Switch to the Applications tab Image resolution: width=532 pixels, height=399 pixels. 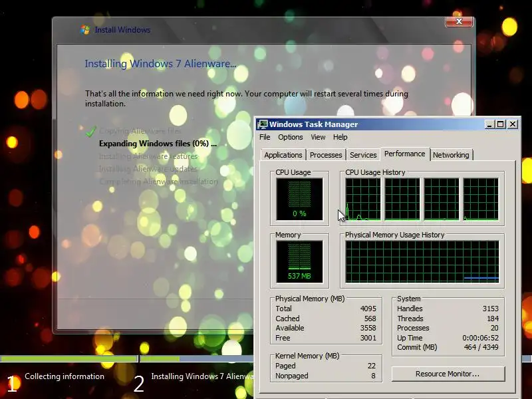[x=283, y=155]
